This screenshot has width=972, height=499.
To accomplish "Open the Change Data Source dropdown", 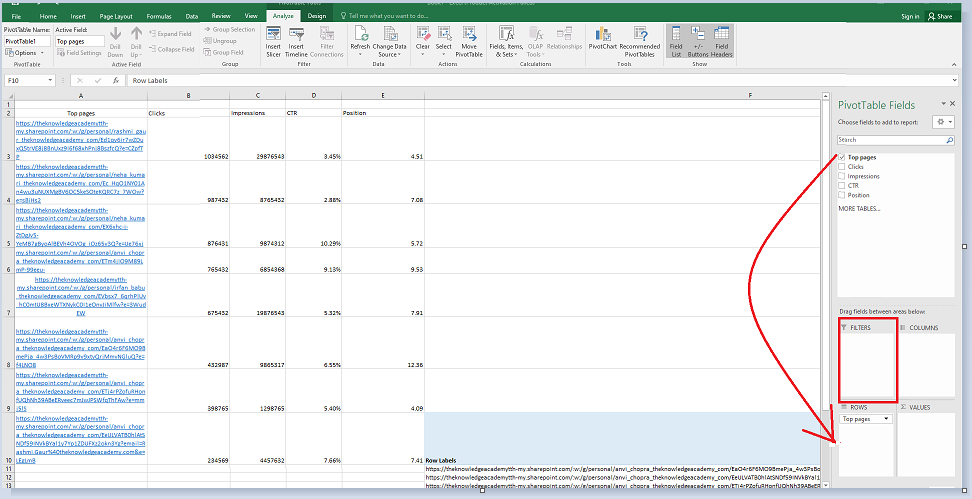I will pos(389,50).
